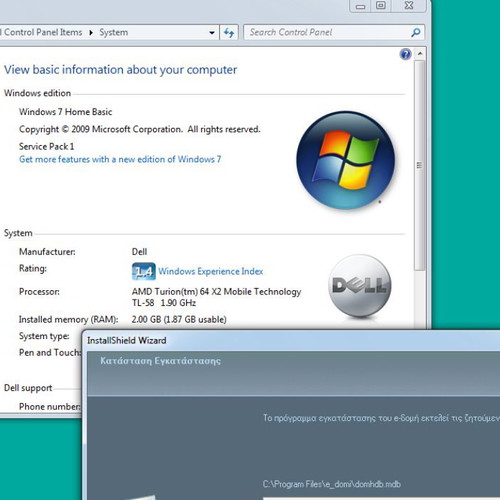Open the Windows Experience Index link
Viewport: 500px width, 500px height.
coord(211,271)
